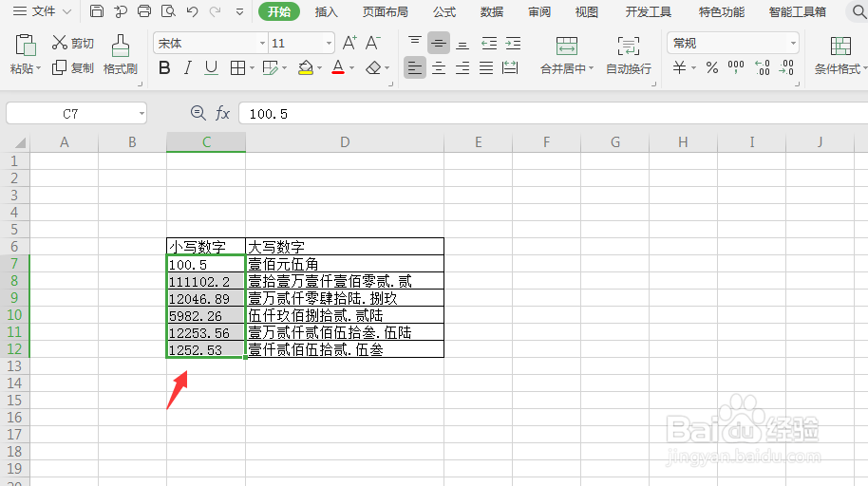Image resolution: width=868 pixels, height=486 pixels.
Task: Copy the selection with 复制
Action: tap(73, 68)
